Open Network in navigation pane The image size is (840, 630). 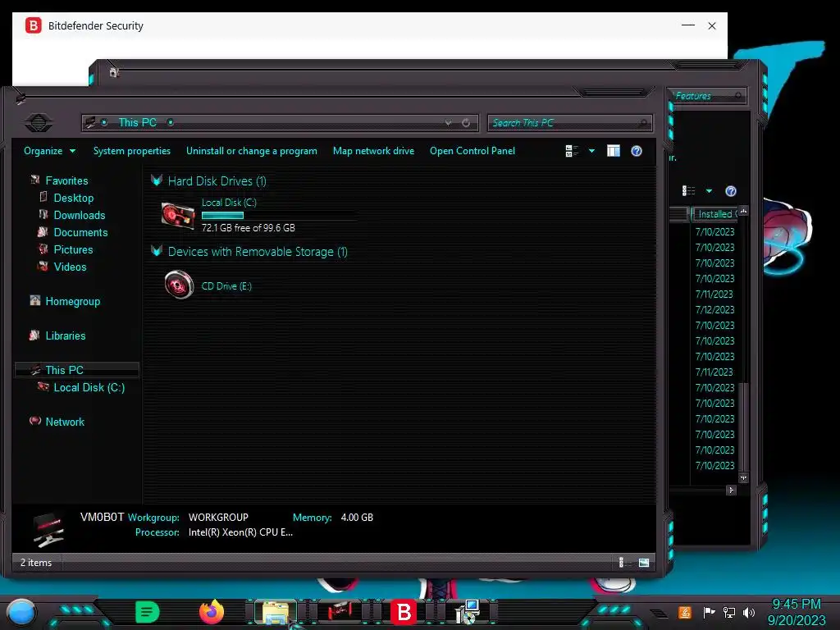coord(65,422)
